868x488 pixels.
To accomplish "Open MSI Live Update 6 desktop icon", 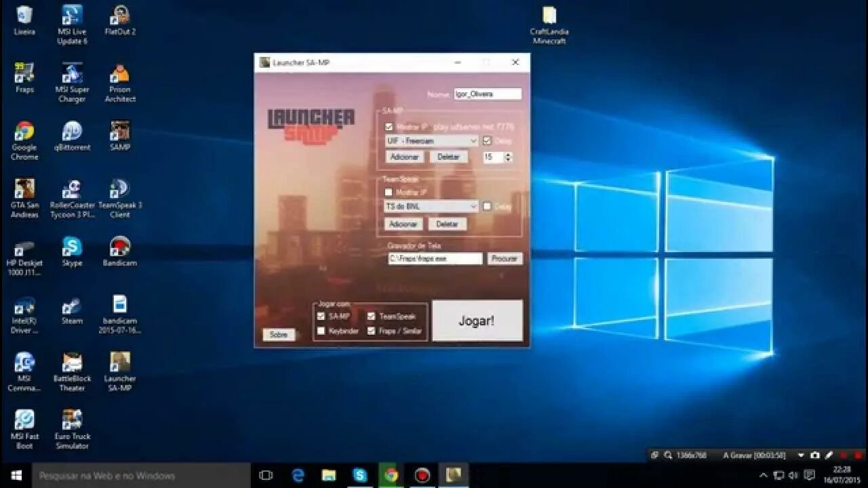I will click(x=72, y=25).
